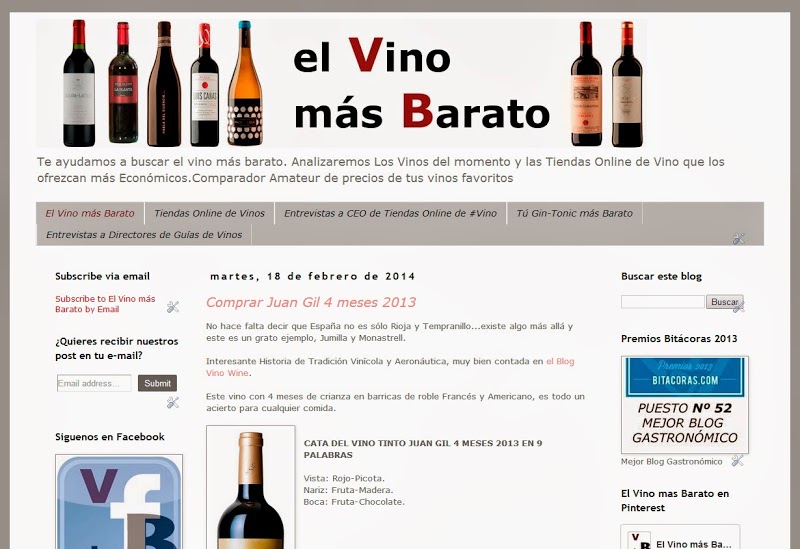Click wrench icon beside Mejor Blog Gastronómico caption
The image size is (800, 549).
(737, 461)
